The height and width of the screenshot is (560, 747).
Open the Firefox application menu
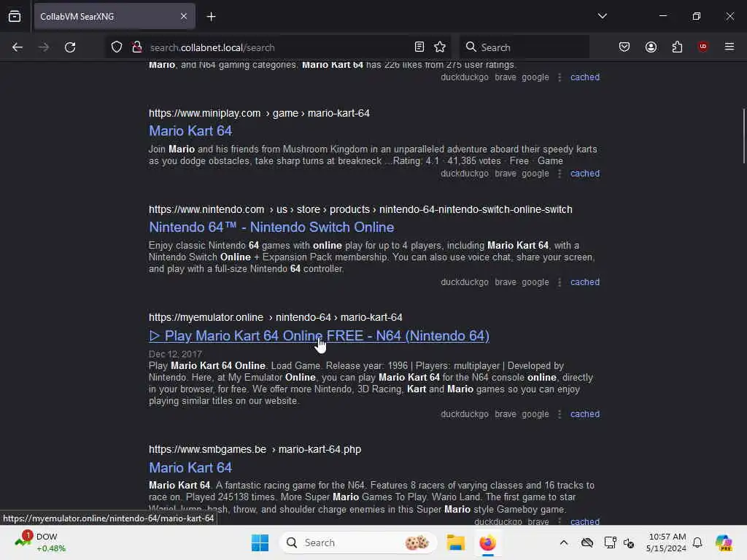[729, 47]
